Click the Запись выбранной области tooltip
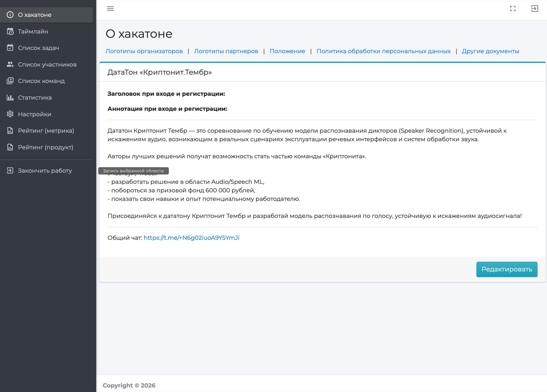 [x=133, y=171]
